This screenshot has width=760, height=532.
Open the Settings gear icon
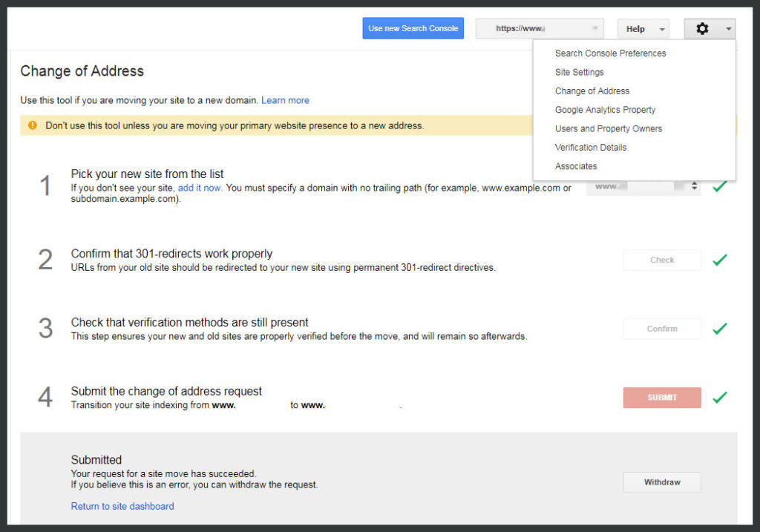(702, 28)
